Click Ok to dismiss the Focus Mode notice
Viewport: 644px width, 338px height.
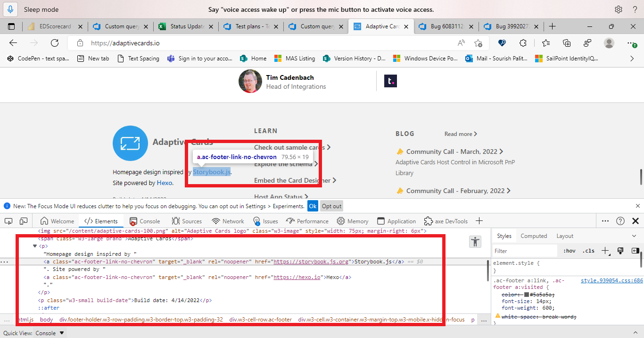click(313, 206)
